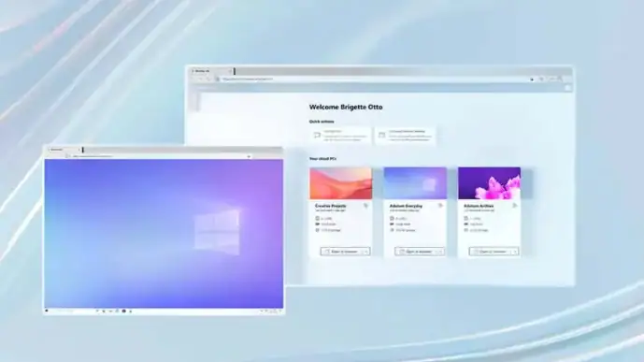Expand the dropdown arrow beside Adatum Everyday Open button
644x362 pixels.
click(x=440, y=252)
